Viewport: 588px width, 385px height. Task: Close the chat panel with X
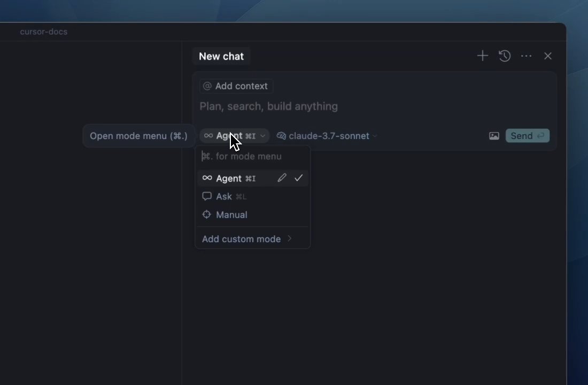(x=548, y=56)
